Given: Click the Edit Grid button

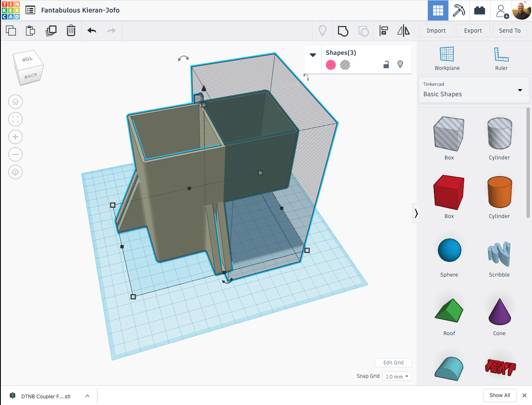Looking at the screenshot, I should (x=393, y=363).
